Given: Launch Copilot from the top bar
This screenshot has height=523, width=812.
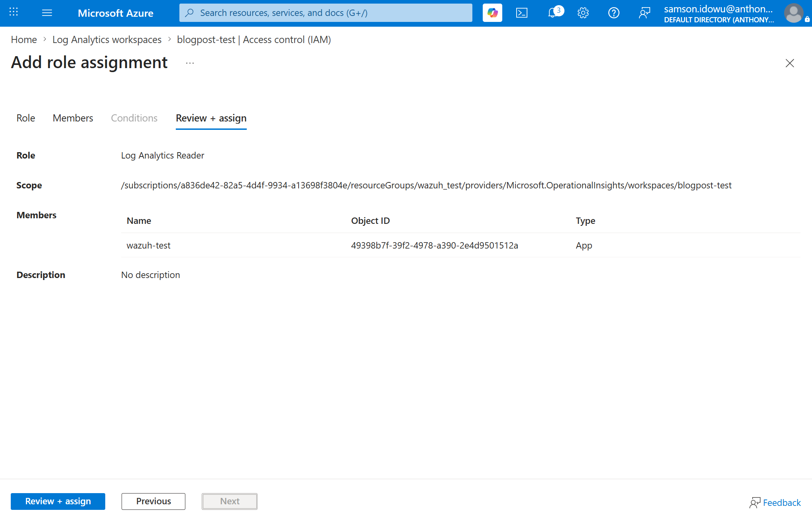Looking at the screenshot, I should pos(492,13).
